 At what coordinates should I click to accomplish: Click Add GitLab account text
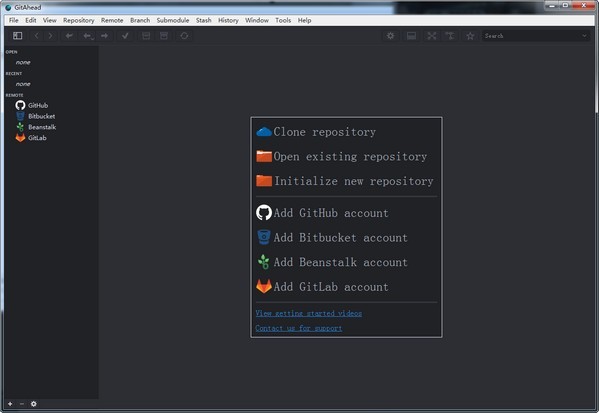pos(331,287)
